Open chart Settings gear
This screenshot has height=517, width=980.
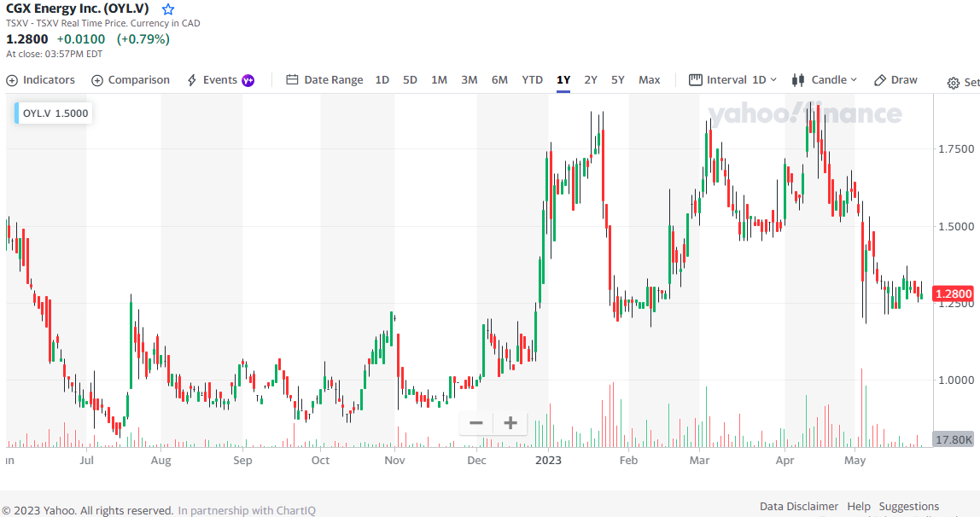(x=954, y=83)
